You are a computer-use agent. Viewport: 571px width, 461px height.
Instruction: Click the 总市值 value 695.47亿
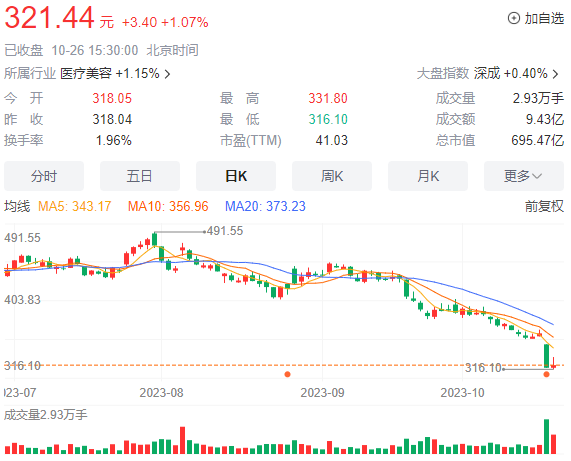[537, 141]
